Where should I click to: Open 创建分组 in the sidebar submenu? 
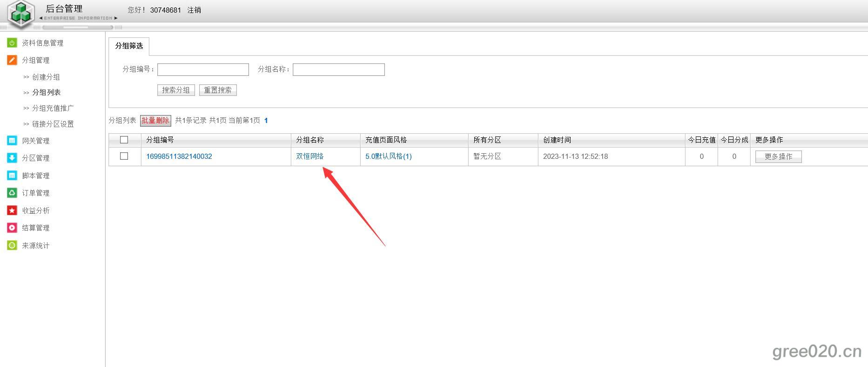pos(46,77)
